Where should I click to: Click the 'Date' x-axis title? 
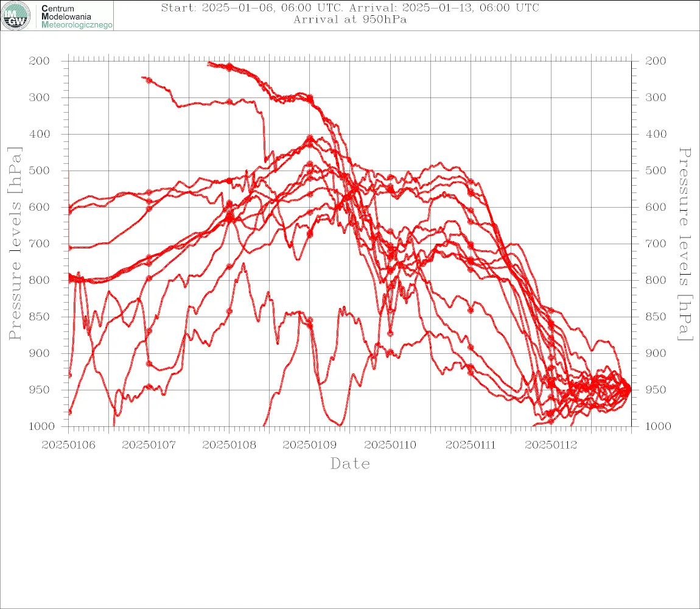[x=350, y=463]
